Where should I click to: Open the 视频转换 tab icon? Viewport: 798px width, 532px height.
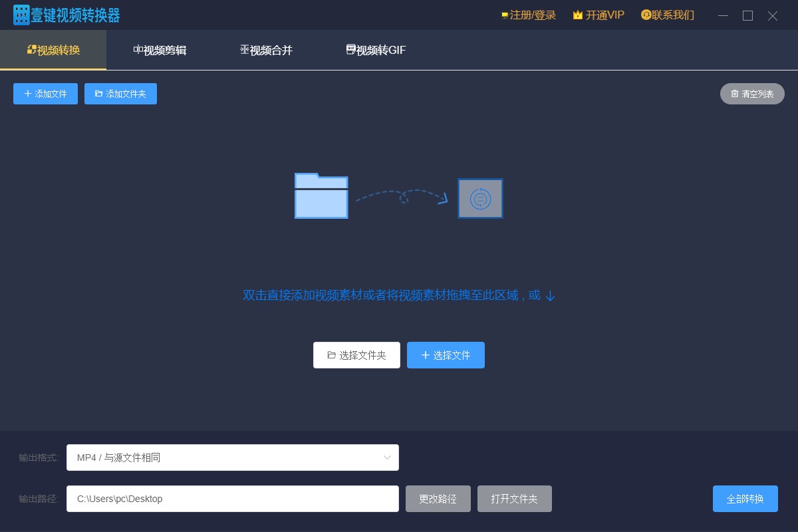click(31, 49)
